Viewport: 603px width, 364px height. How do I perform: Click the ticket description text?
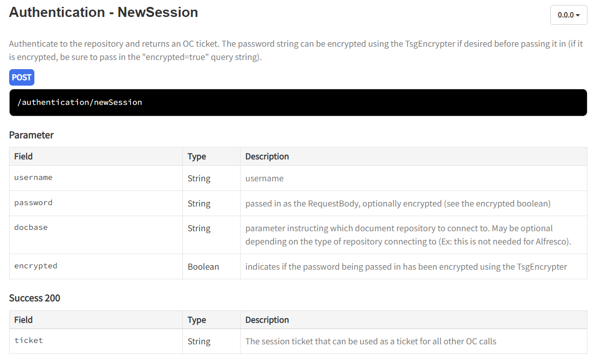pos(370,341)
